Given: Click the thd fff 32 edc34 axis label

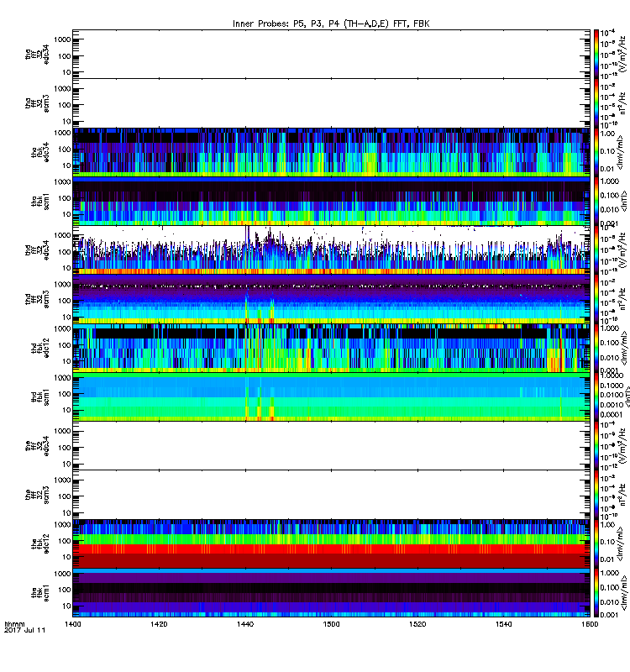Looking at the screenshot, I should (37, 250).
